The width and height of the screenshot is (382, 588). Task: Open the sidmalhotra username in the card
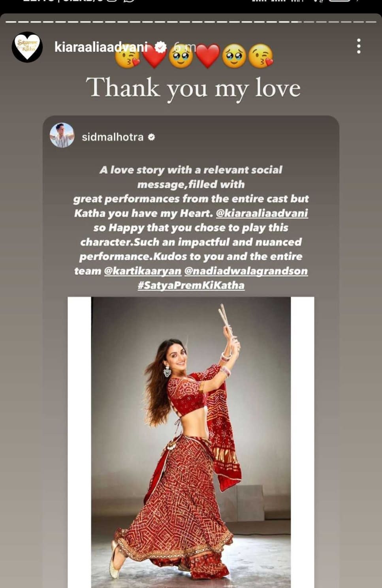click(113, 137)
